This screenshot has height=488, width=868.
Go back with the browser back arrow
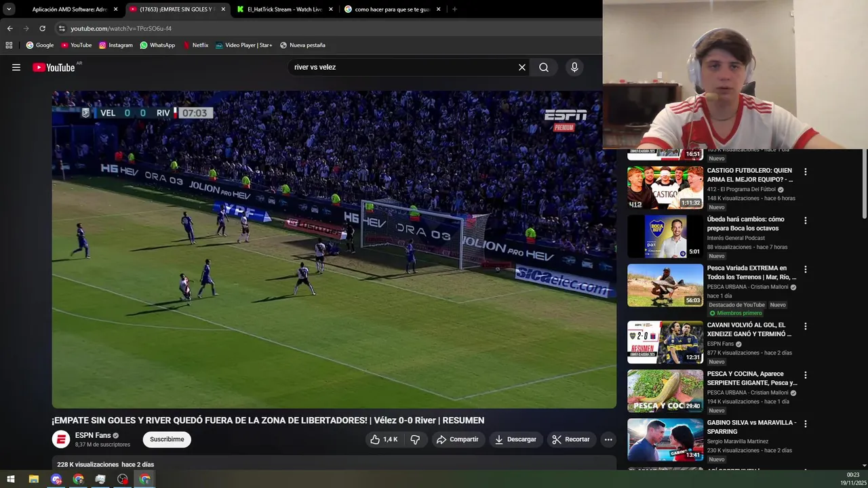[x=9, y=28]
